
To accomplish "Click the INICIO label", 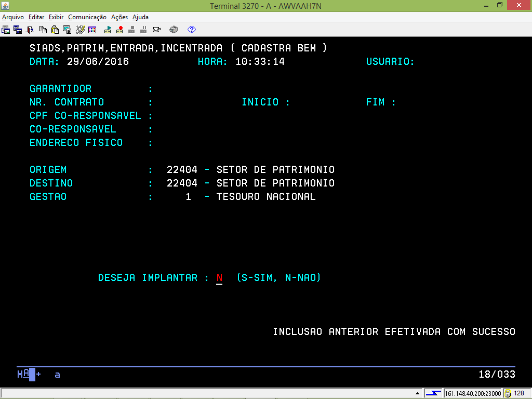I will [x=260, y=102].
